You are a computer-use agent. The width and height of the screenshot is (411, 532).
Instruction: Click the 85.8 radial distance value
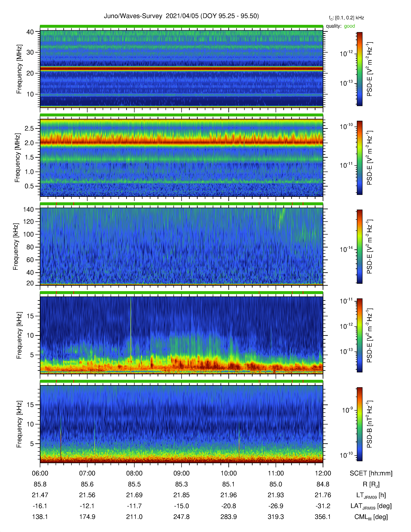[x=40, y=484]
